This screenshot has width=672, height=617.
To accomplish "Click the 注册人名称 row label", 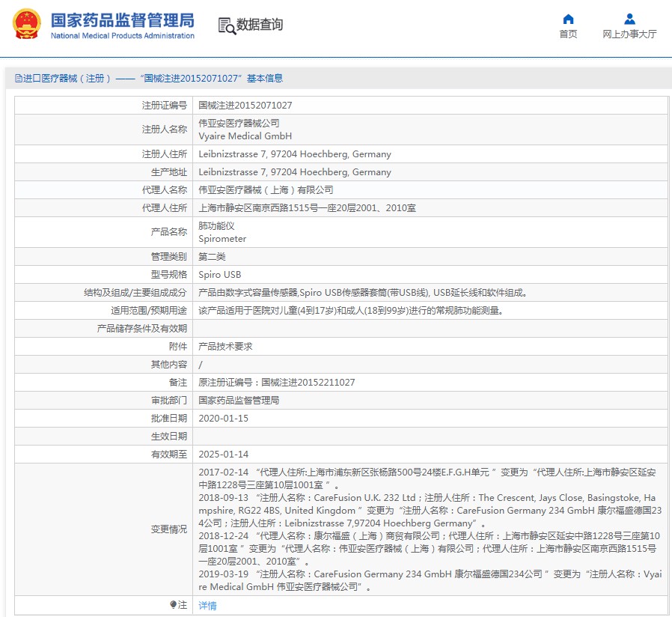I will coord(165,129).
